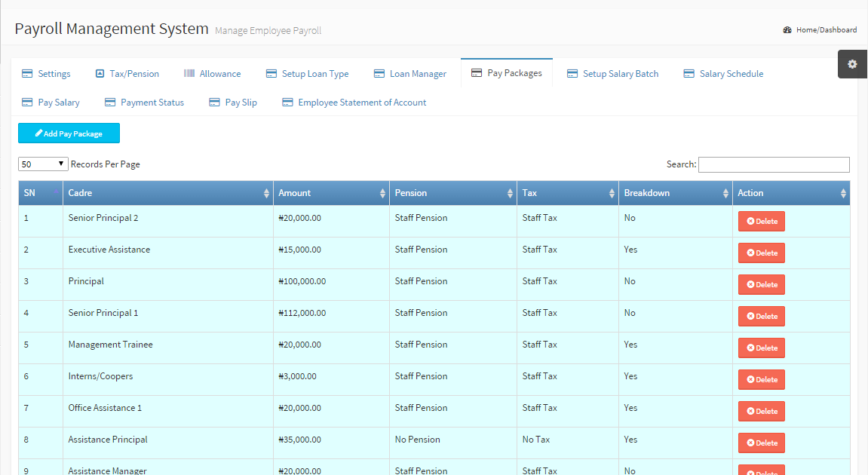Open the Setup Salary Batch tab

(x=620, y=74)
